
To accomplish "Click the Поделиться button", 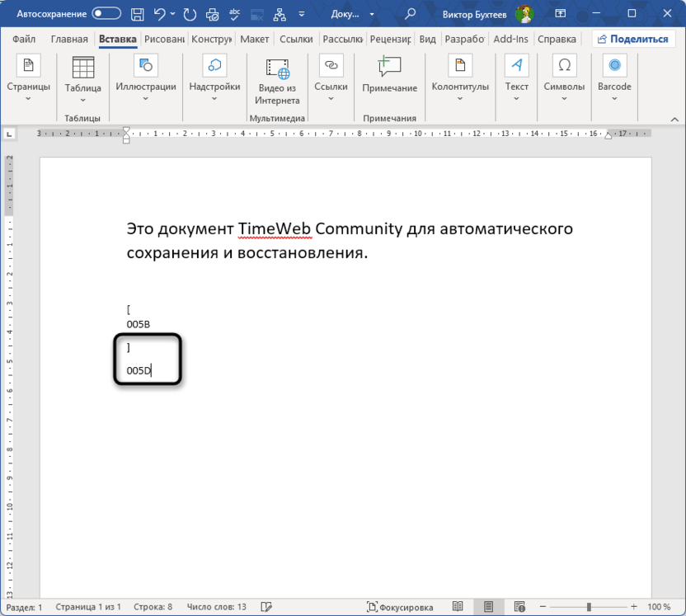I will [633, 39].
